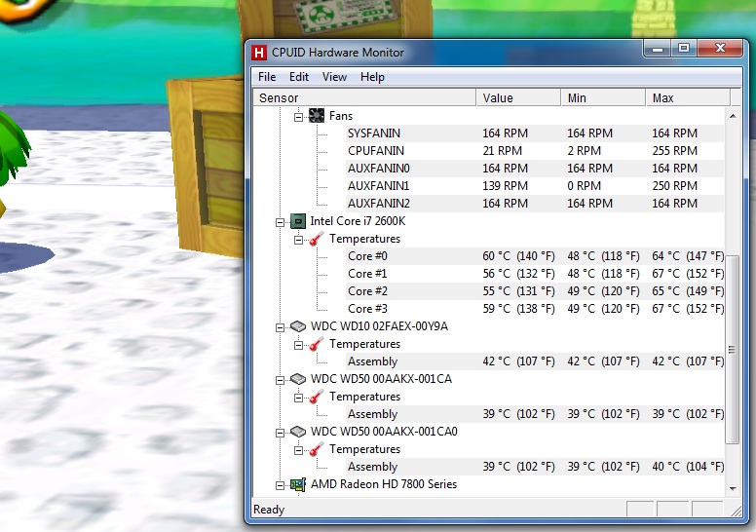Click AUXFANIN1 value 139 RPM

pyautogui.click(x=506, y=186)
